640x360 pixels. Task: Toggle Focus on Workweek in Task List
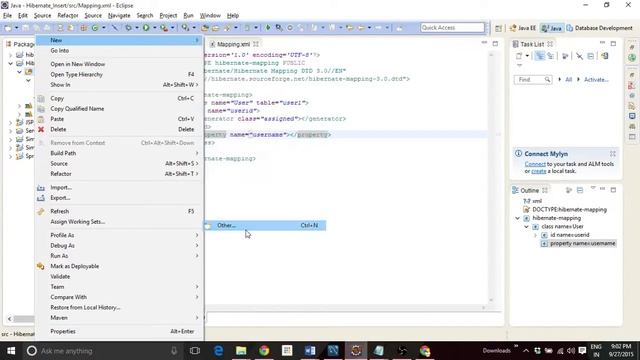[x=565, y=56]
